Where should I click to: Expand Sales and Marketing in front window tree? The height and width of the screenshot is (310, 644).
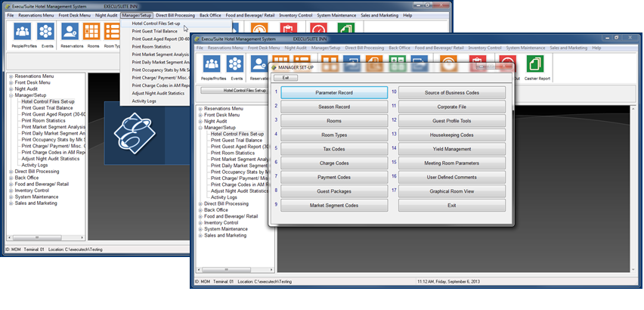(x=200, y=236)
